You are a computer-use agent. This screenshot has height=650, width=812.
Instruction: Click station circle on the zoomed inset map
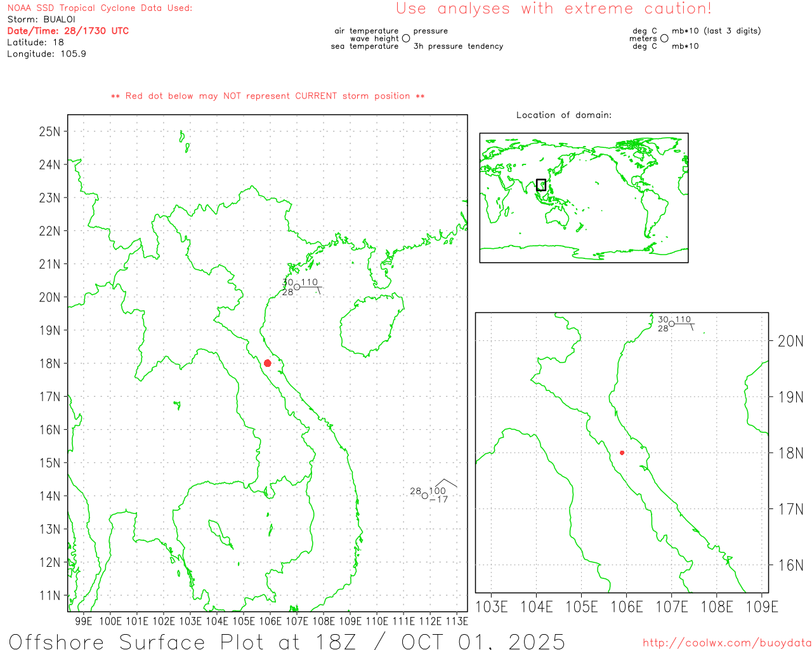pyautogui.click(x=672, y=324)
